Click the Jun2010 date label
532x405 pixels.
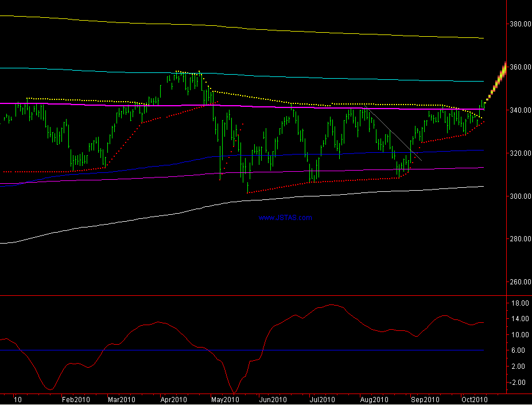273,399
